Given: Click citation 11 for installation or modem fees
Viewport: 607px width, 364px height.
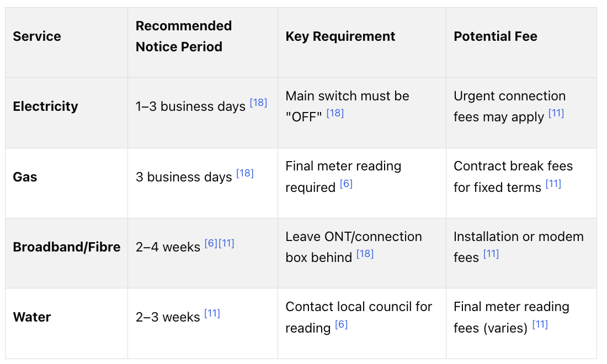Looking at the screenshot, I should tap(491, 254).
